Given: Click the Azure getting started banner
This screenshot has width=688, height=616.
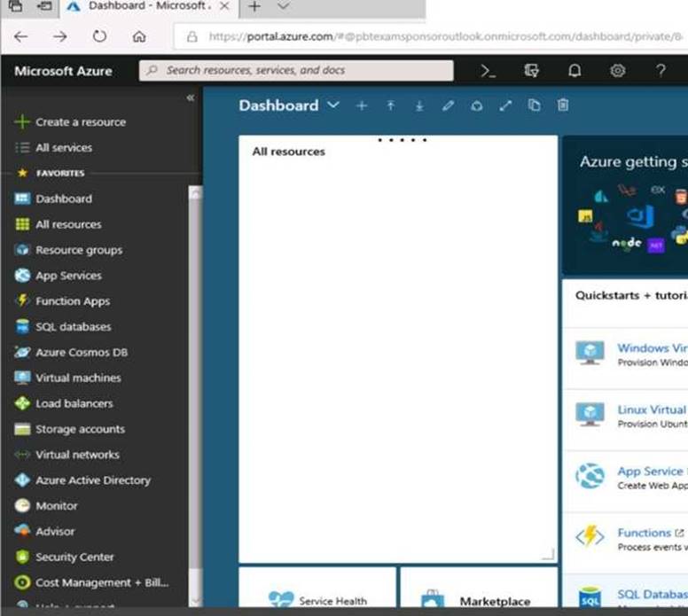Looking at the screenshot, I should 625,207.
